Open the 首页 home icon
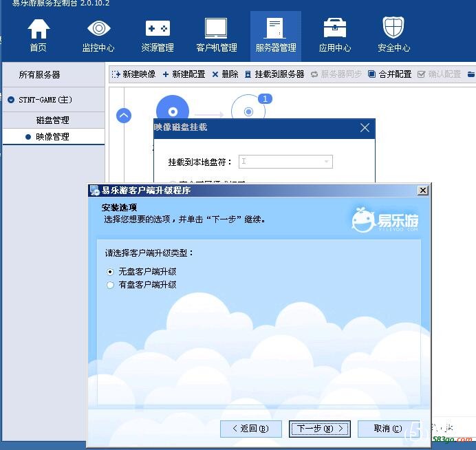The height and width of the screenshot is (450, 476). (39, 34)
